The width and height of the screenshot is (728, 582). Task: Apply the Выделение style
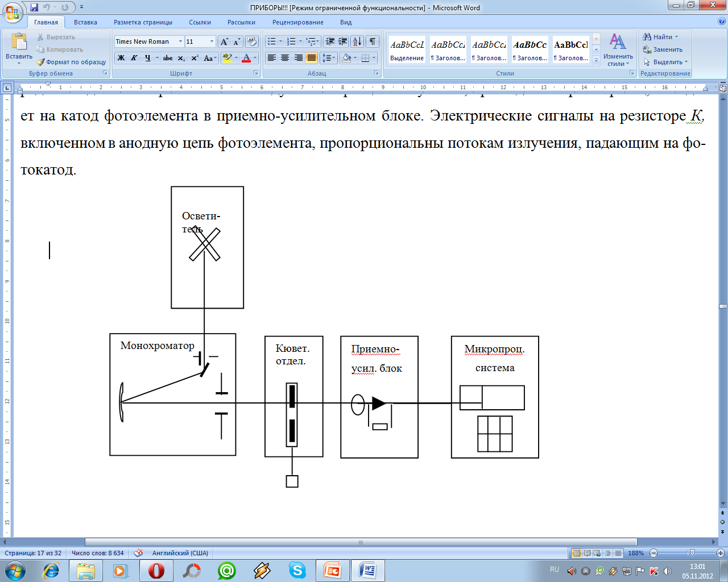(x=407, y=49)
